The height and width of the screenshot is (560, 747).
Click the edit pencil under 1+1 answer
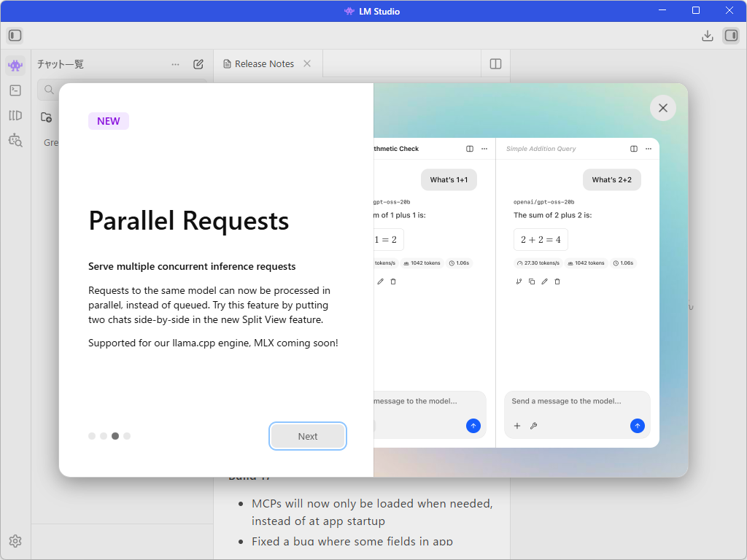click(x=380, y=281)
